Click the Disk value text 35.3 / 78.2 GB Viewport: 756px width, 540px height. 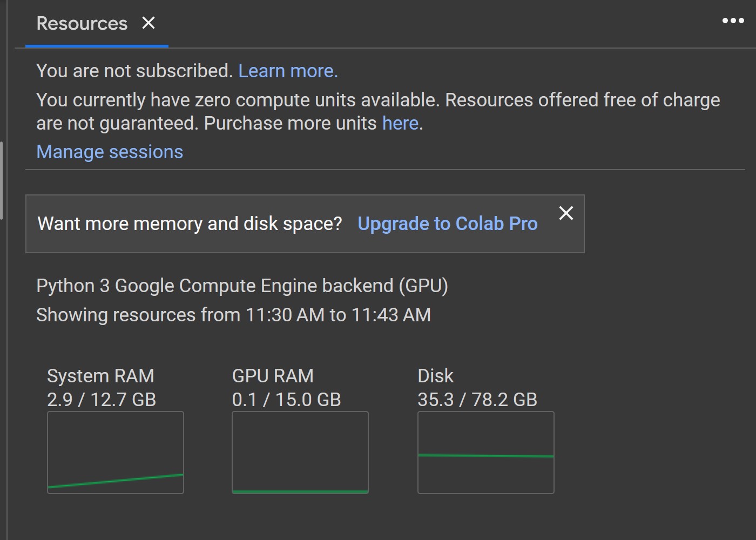tap(477, 400)
